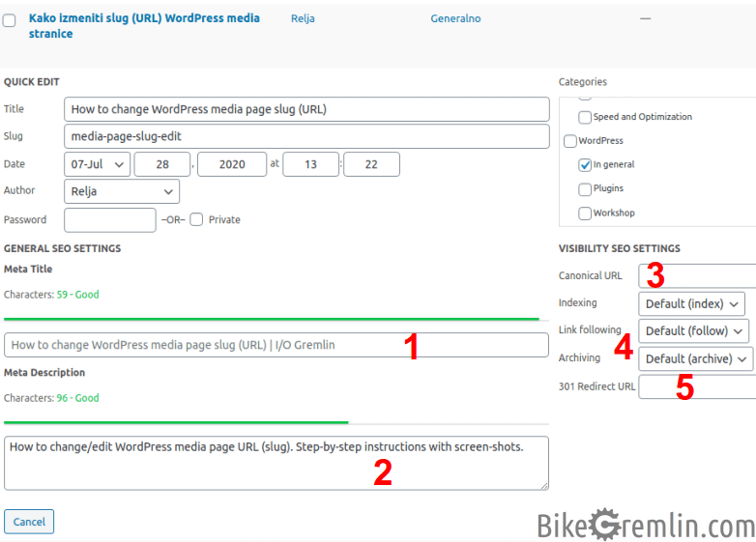Image resolution: width=756 pixels, height=542 pixels.
Task: Click the day field showing 28
Action: tap(162, 164)
